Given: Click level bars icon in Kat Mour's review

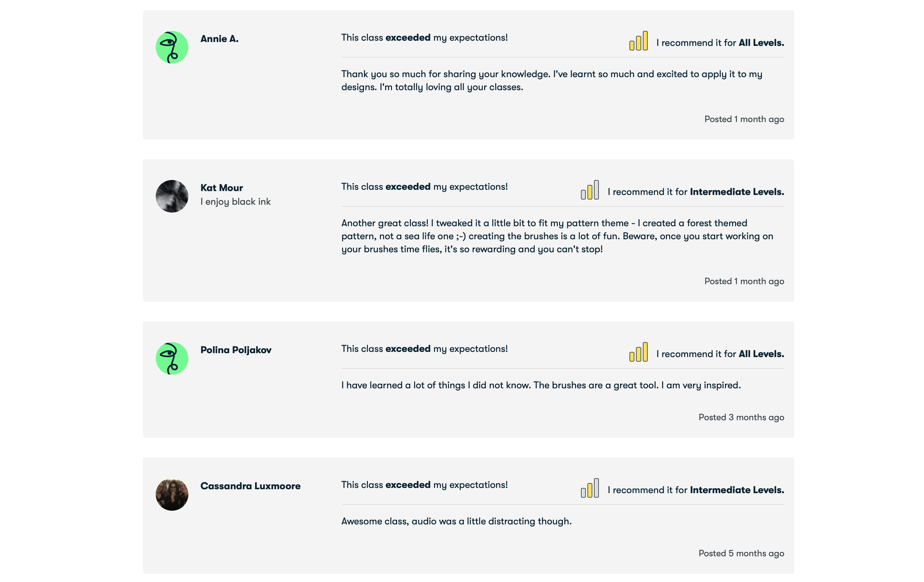Looking at the screenshot, I should click(x=590, y=190).
